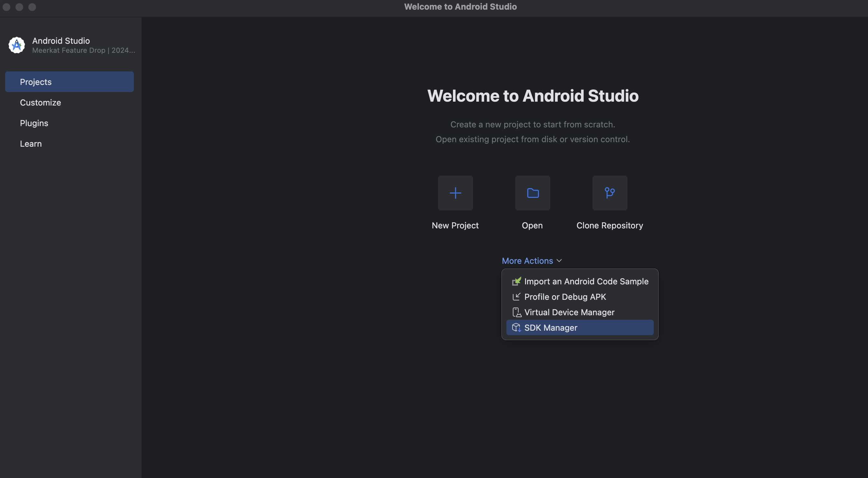Click the Import Android Code Sample icon
The width and height of the screenshot is (868, 478).
pos(516,281)
